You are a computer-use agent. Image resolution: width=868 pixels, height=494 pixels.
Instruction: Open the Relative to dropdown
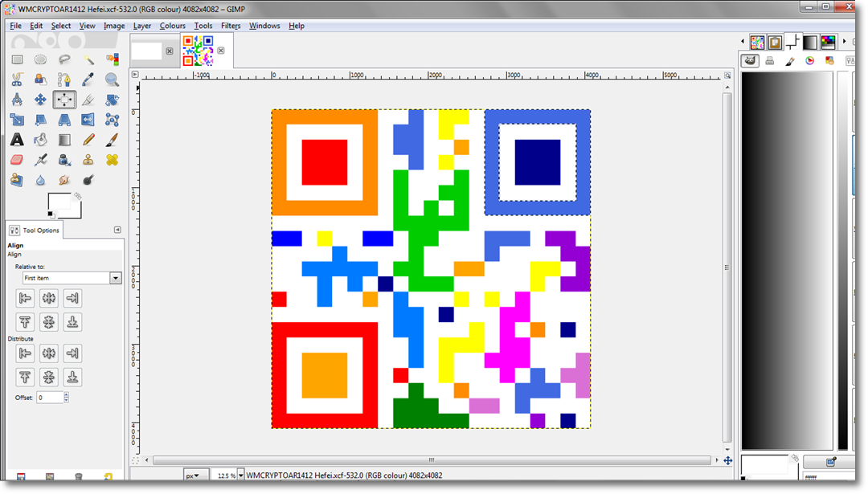[x=72, y=278]
